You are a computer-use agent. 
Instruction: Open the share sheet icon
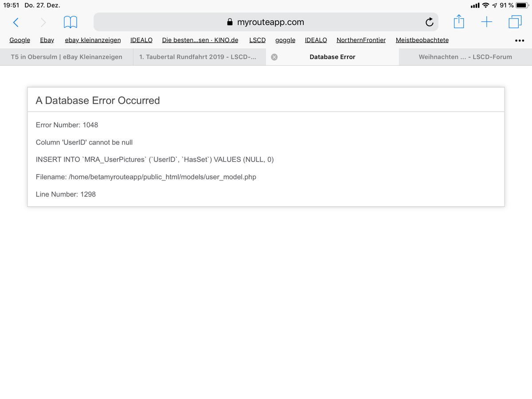tap(459, 22)
